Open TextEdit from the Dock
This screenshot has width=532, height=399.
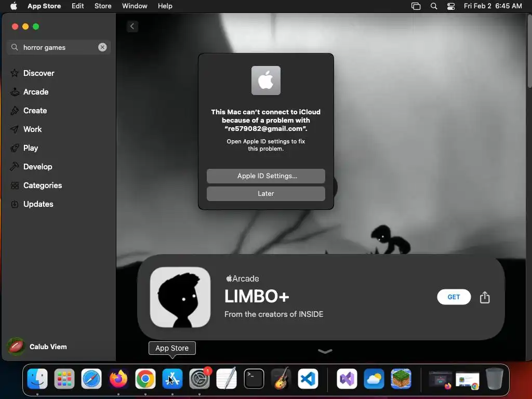click(227, 379)
